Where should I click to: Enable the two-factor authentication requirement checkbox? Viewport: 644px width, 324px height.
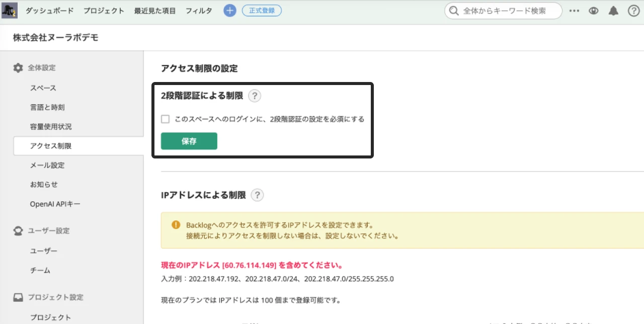click(x=165, y=119)
